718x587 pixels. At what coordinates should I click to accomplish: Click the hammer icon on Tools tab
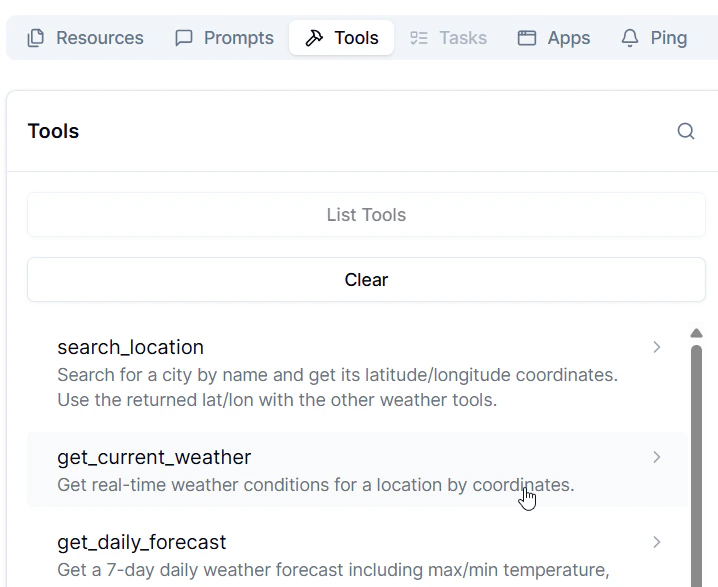[x=314, y=38]
